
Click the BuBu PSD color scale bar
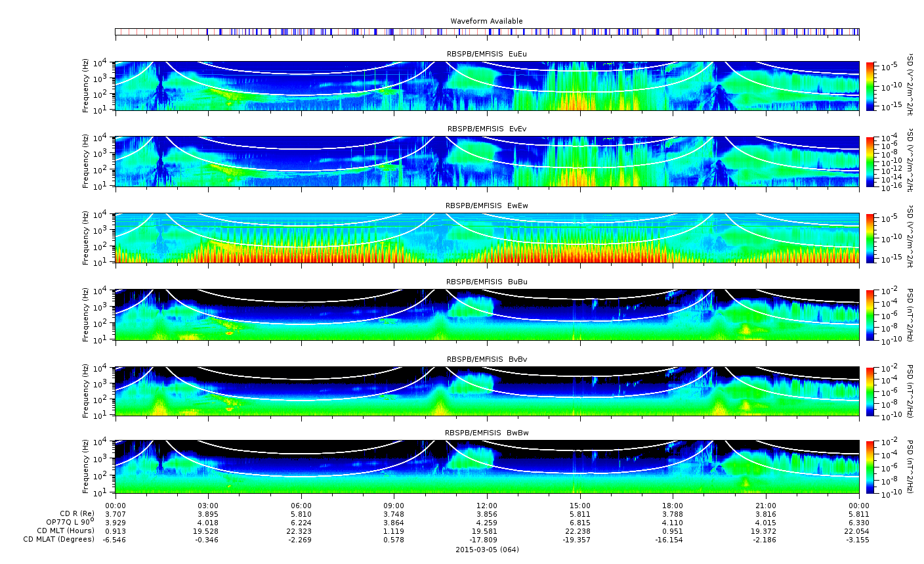point(870,315)
